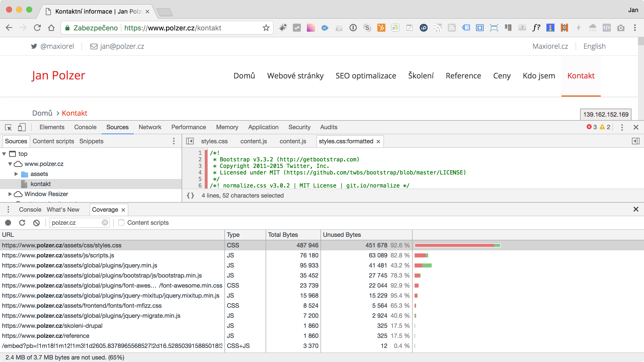This screenshot has width=644, height=362.
Task: Show the debugger sidebar pane
Action: click(x=635, y=141)
